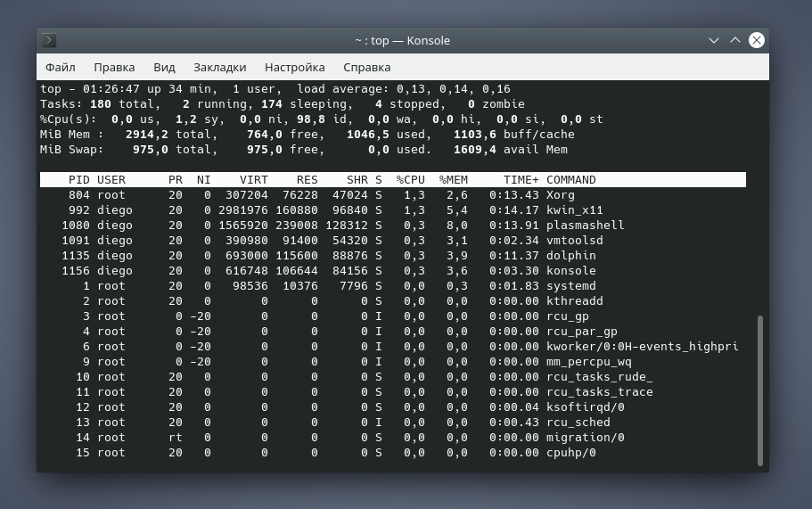This screenshot has height=509, width=812.
Task: Open the Справка menu
Action: coord(366,67)
